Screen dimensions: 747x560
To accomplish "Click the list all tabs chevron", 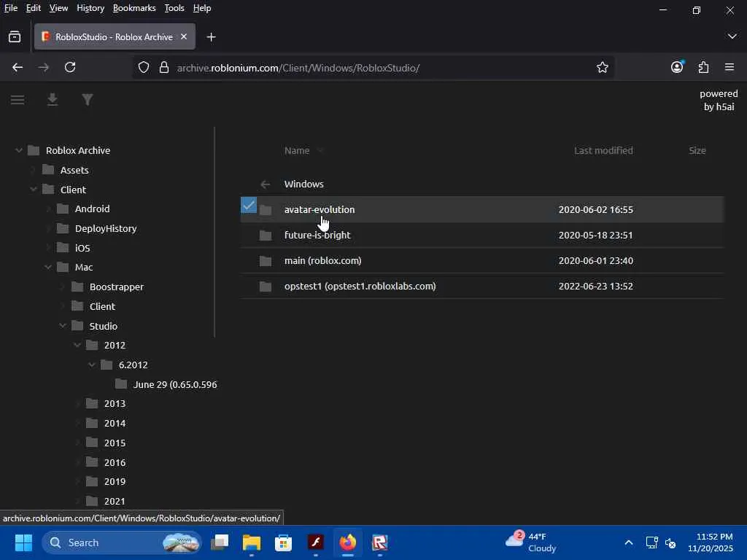I will (732, 36).
